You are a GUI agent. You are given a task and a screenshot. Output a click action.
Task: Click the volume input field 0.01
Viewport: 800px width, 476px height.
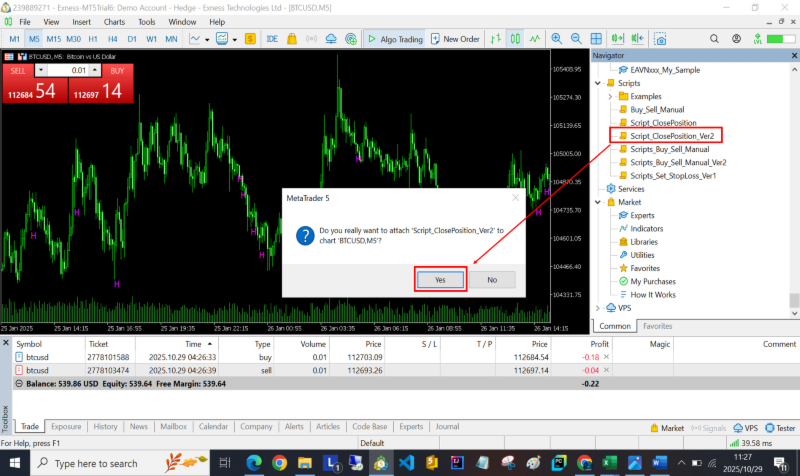68,70
